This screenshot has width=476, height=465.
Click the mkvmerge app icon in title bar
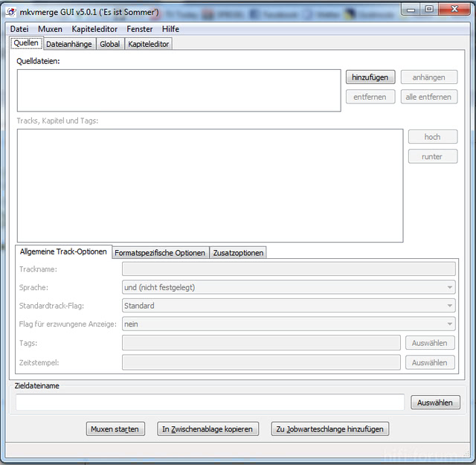[12, 13]
